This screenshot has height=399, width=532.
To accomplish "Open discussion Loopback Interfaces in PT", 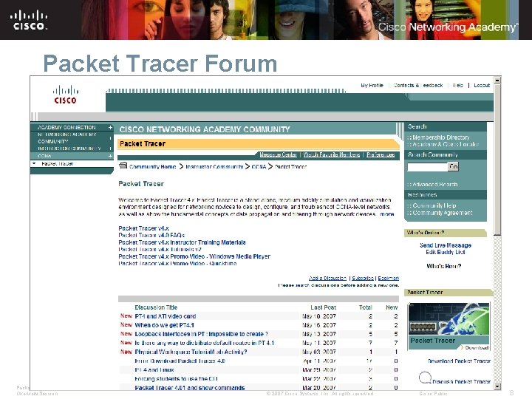I will tap(202, 334).
